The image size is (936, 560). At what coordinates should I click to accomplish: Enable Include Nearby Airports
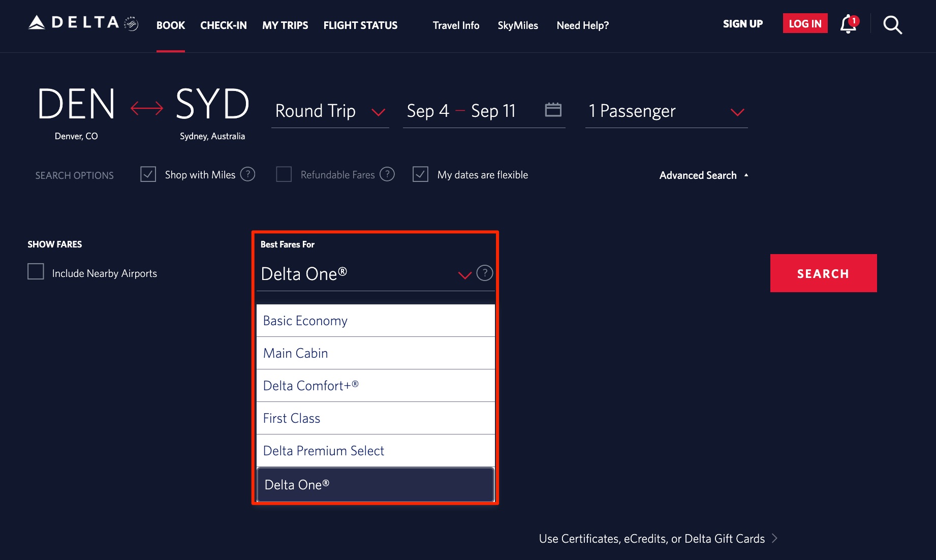point(35,272)
